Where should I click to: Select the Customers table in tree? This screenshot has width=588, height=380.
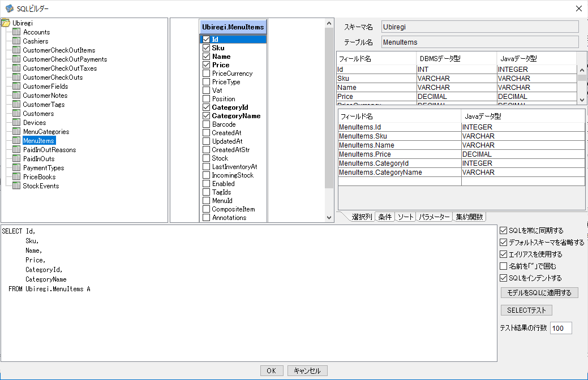(x=38, y=114)
